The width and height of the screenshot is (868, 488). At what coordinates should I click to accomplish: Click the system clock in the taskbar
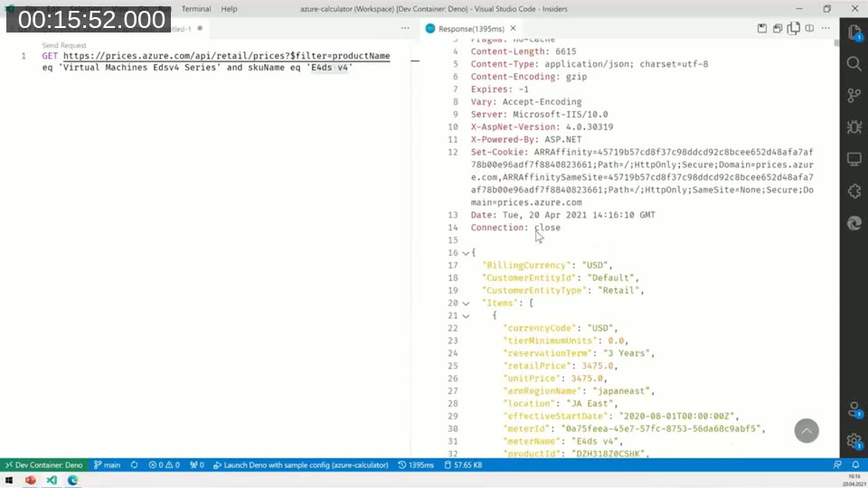(854, 480)
